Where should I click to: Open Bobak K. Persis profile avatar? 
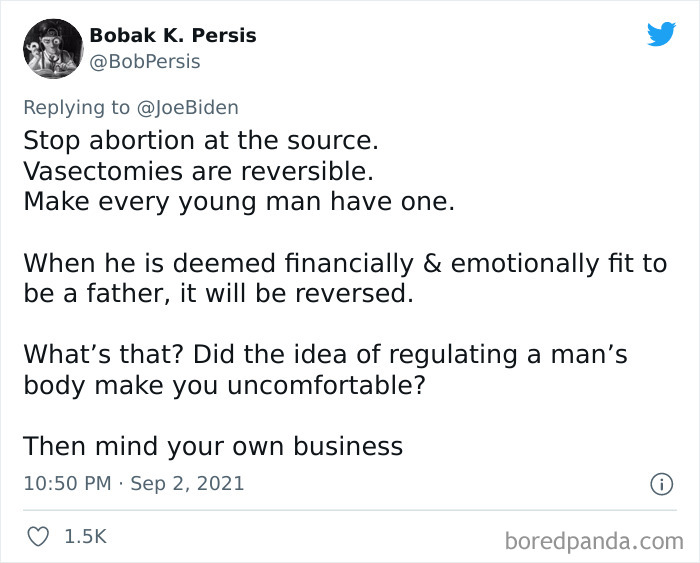pos(51,48)
